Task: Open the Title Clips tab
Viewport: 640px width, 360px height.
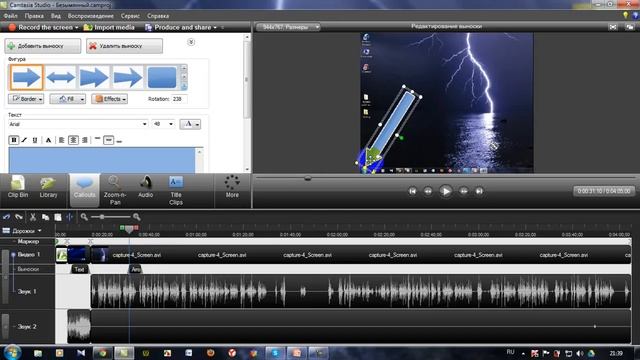Action: pyautogui.click(x=176, y=191)
